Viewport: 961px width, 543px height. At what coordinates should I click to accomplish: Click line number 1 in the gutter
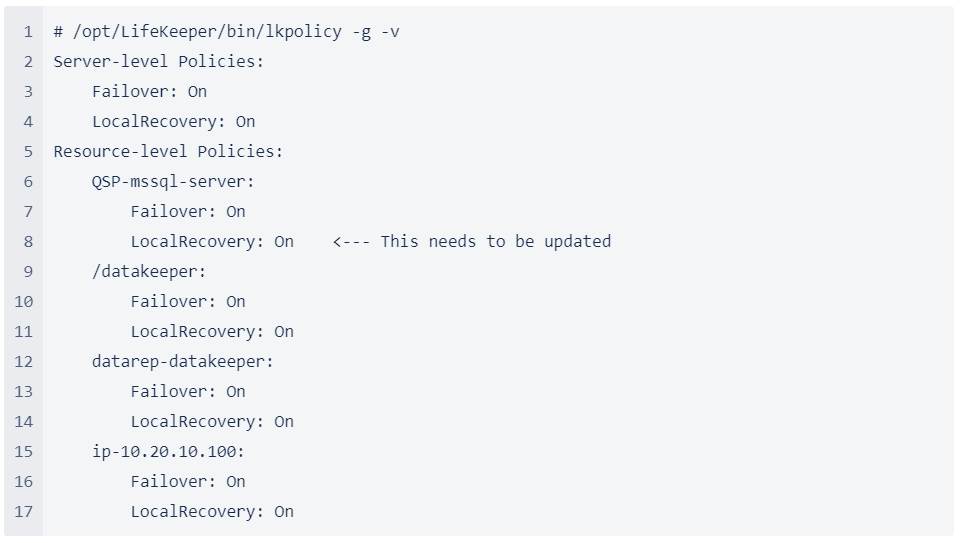28,31
